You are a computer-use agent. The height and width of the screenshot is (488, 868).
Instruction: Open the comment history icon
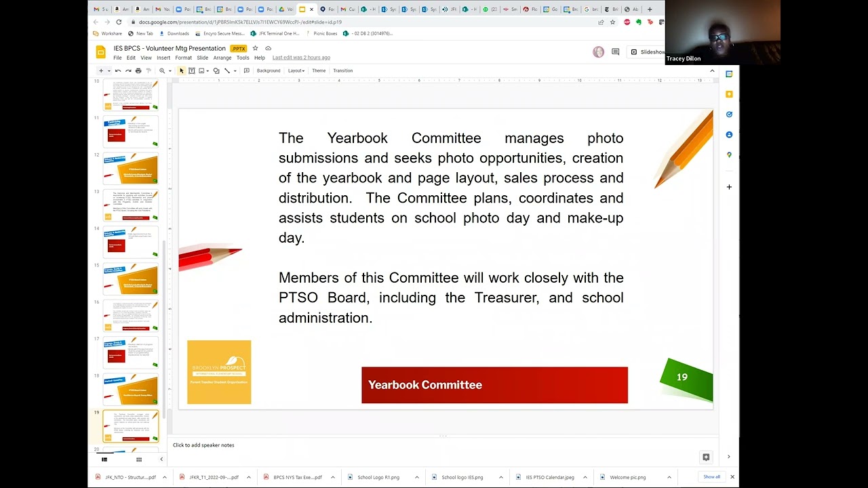(615, 52)
